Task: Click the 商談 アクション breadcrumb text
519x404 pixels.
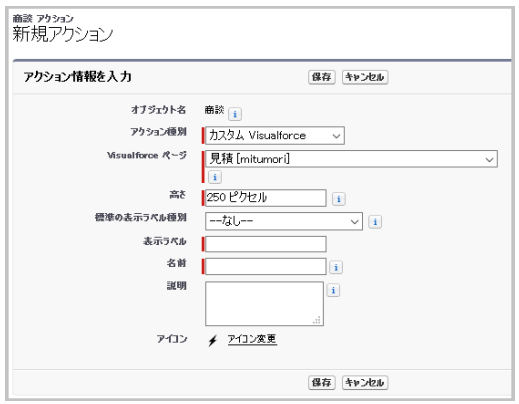Action: click(43, 18)
